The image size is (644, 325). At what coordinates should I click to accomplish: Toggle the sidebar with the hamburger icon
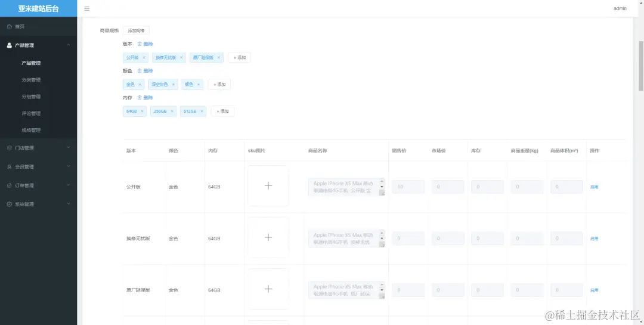[86, 8]
